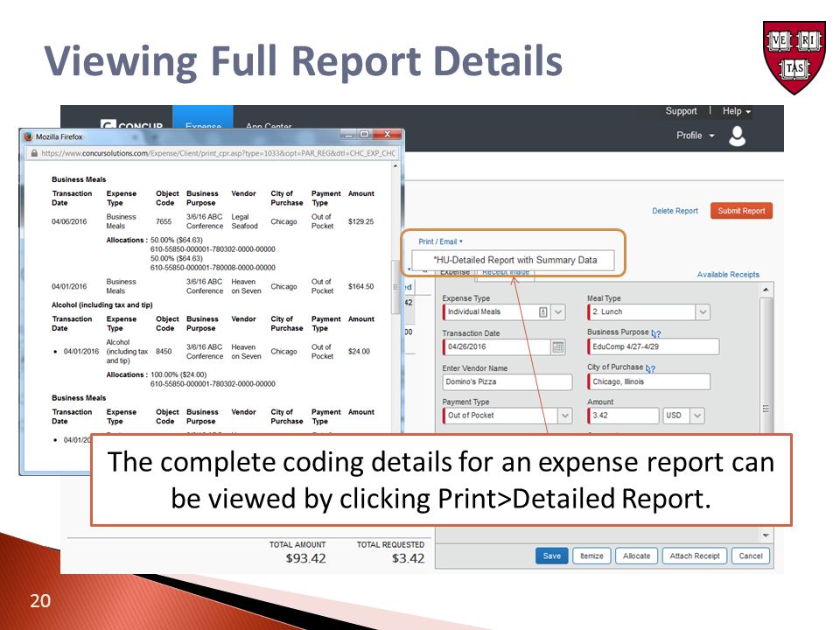This screenshot has height=630, width=840.
Task: Click the Alcohol (including tax and tip) heading
Action: pyautogui.click(x=101, y=304)
